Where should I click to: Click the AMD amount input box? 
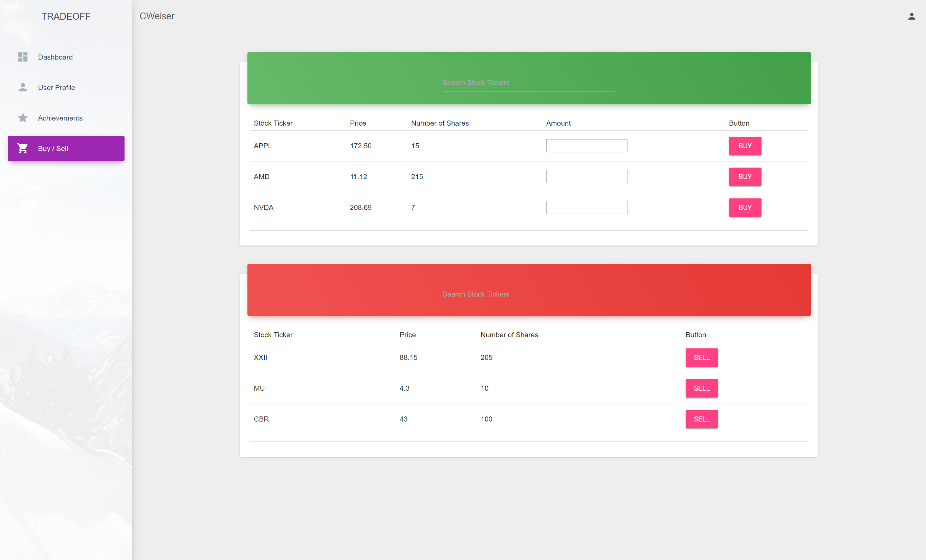coord(586,177)
